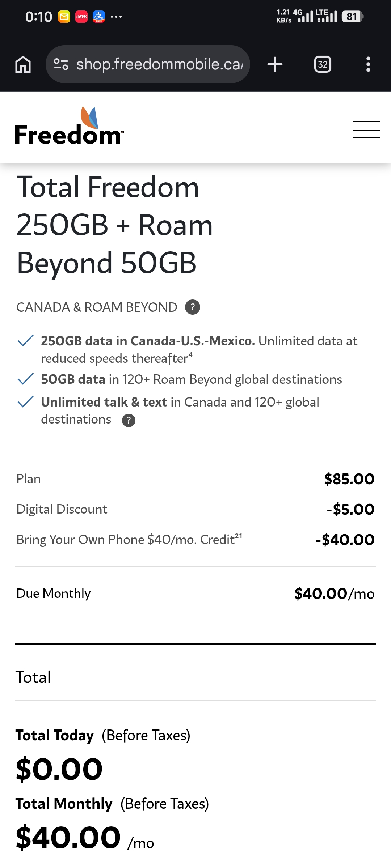The image size is (391, 868).
Task: Tap the reduced speeds thereafter footnote
Action: click(x=190, y=354)
